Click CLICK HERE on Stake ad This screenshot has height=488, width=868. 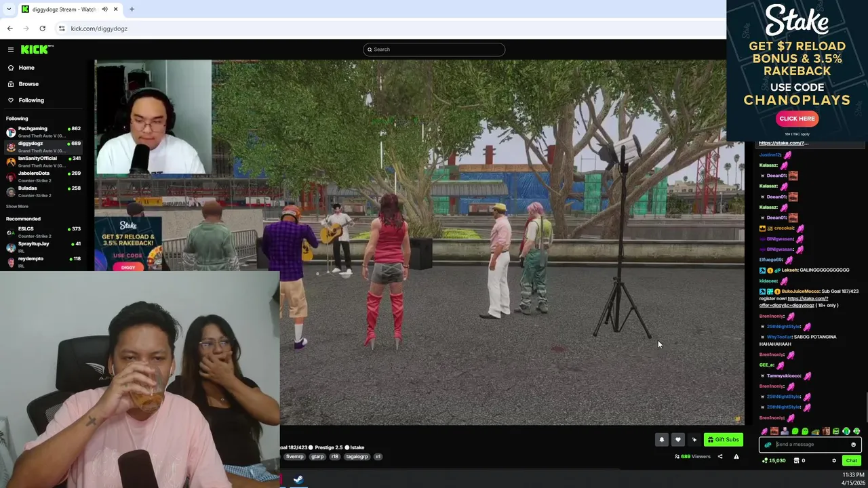[x=797, y=119]
